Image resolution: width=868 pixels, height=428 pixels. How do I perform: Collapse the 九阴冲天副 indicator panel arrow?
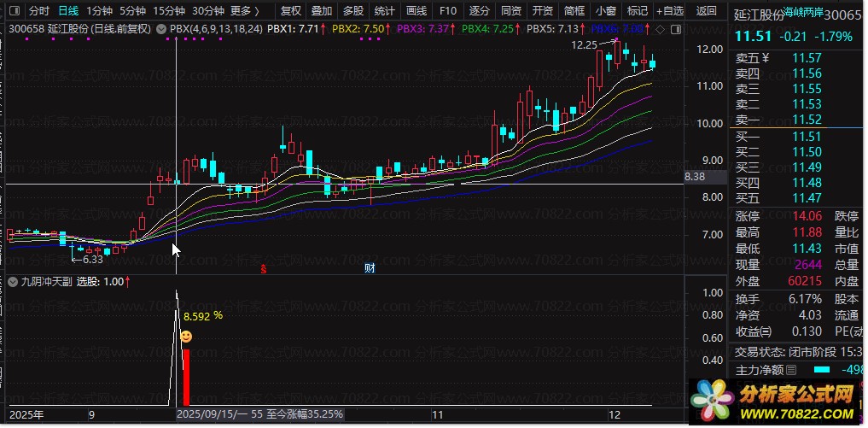(x=14, y=281)
